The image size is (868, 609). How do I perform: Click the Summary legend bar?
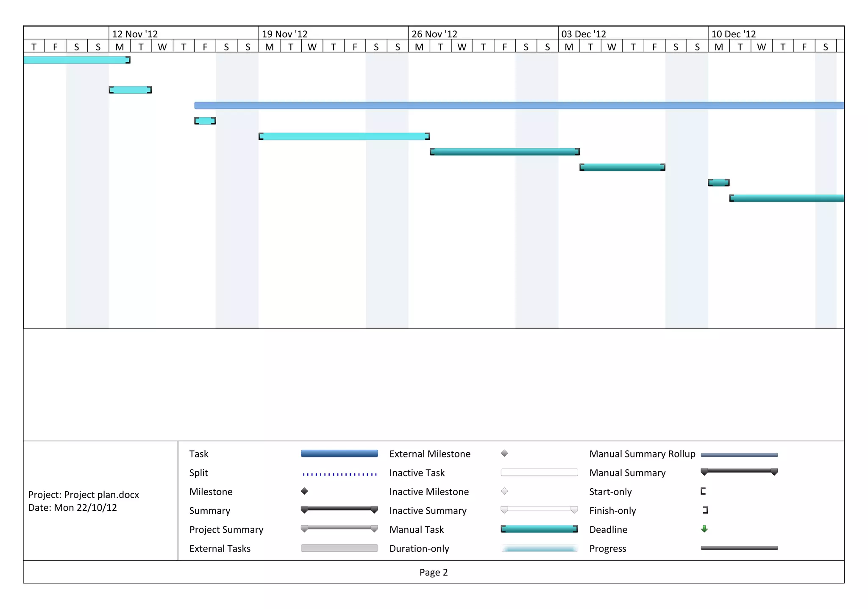pos(339,509)
